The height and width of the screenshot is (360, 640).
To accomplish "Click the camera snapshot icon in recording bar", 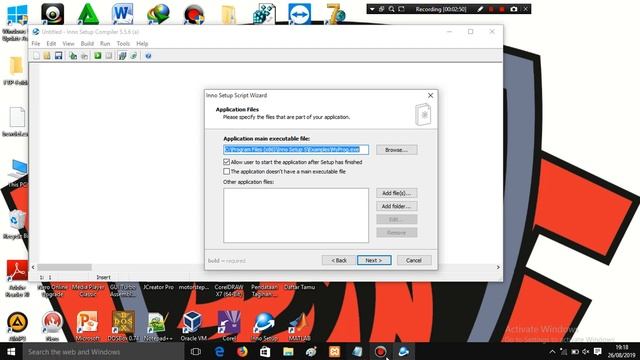I will (x=513, y=9).
